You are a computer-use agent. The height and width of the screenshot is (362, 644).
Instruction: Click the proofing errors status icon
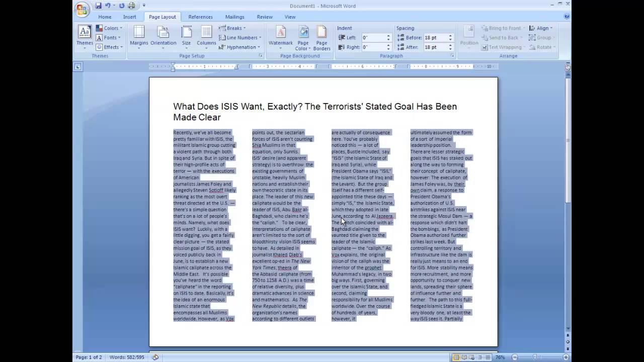(x=155, y=357)
